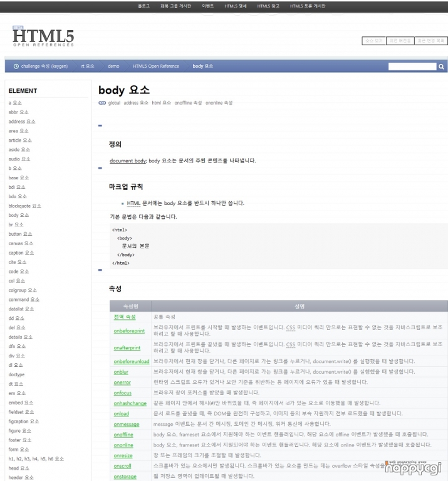Screen dimensions: 448x481
Task: Open the onscroll attribute link
Action: [122, 466]
